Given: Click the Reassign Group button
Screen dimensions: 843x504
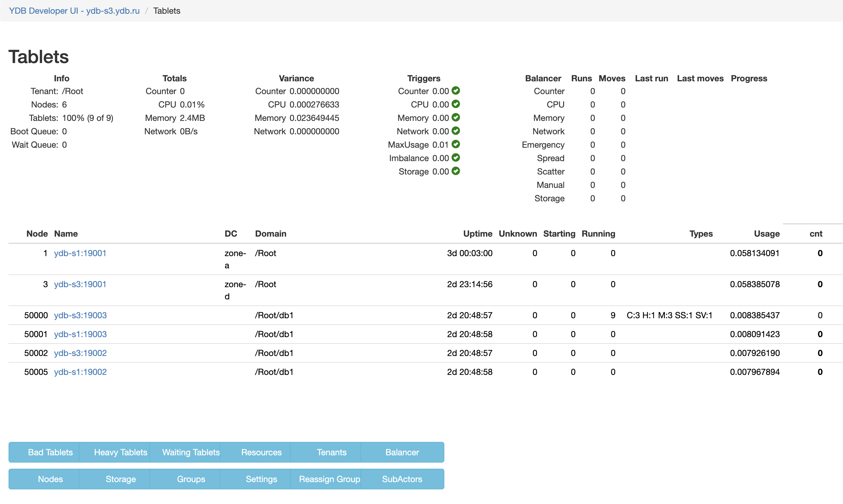Looking at the screenshot, I should pyautogui.click(x=329, y=479).
